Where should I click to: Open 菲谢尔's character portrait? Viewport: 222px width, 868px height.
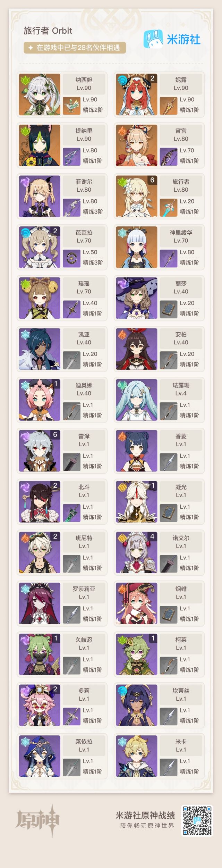coord(40,196)
